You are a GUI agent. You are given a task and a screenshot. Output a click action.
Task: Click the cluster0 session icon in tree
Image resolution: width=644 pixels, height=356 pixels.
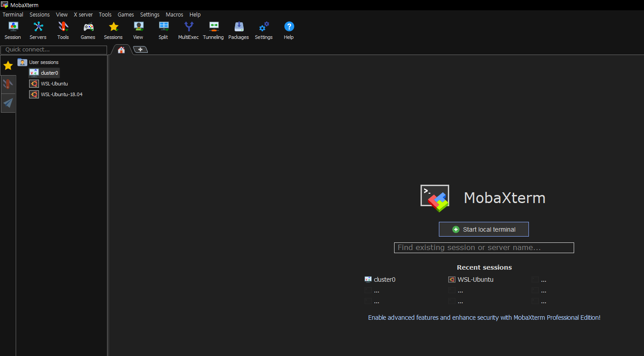pyautogui.click(x=34, y=72)
